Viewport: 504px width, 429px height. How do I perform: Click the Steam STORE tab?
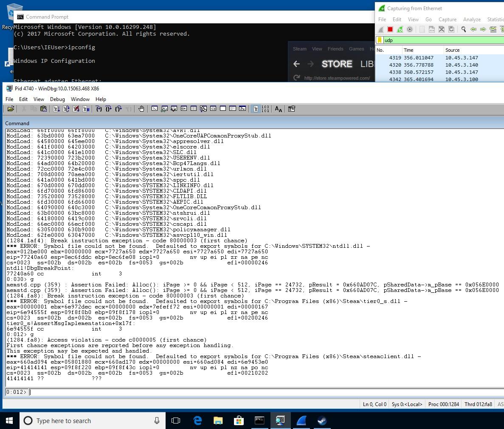click(337, 64)
